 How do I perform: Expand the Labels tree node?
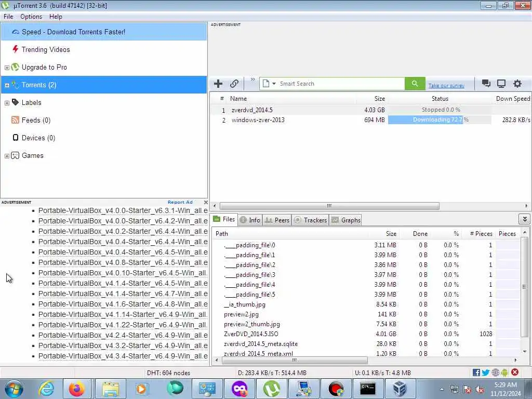(7, 103)
